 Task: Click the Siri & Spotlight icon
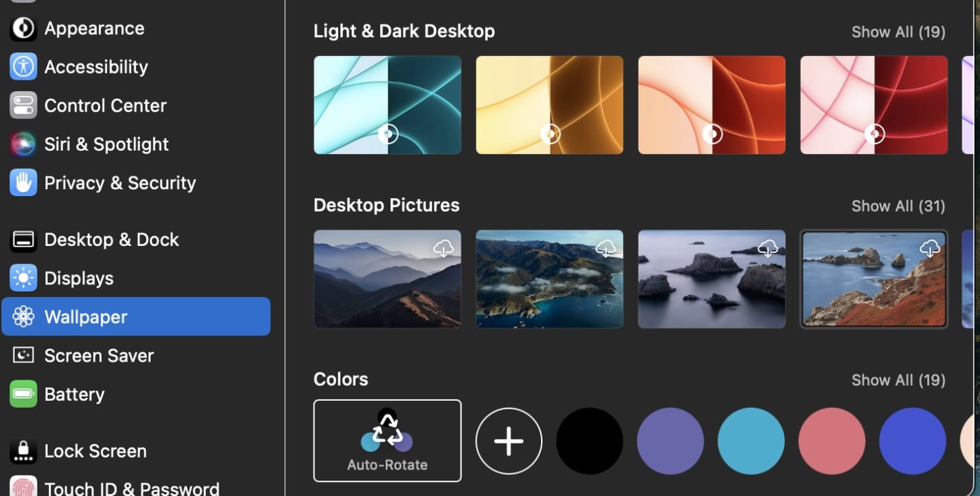[23, 144]
